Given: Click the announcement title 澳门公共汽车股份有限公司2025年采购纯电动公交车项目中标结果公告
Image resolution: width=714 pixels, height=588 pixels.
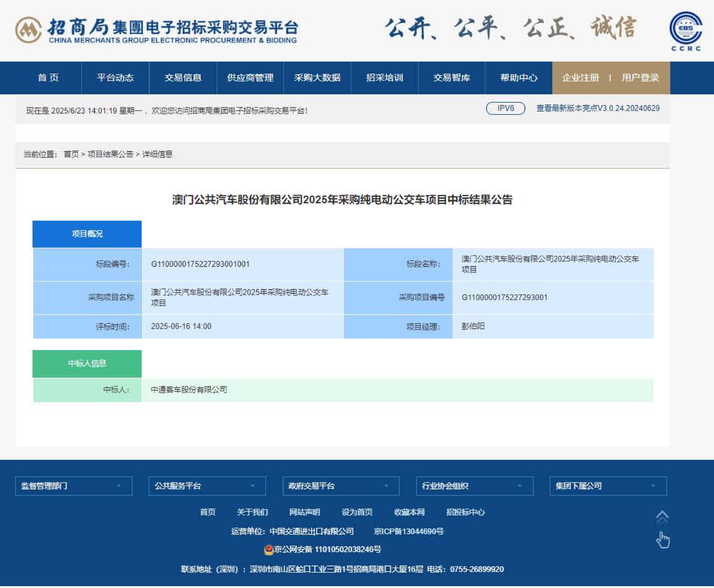Looking at the screenshot, I should pyautogui.click(x=342, y=200).
